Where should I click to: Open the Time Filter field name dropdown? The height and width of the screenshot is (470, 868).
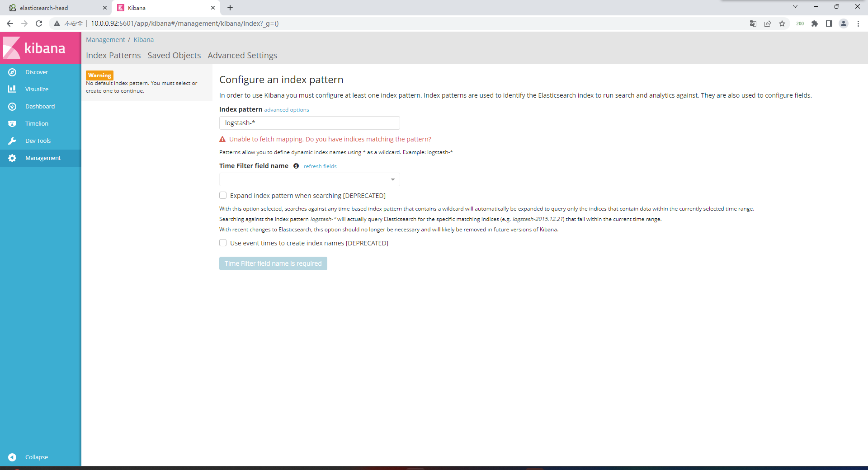click(310, 179)
